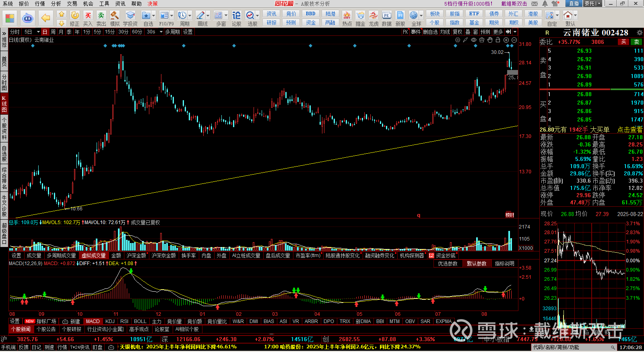
Task: Click the windows-style start grid icon in toolbar
Action: point(10,18)
